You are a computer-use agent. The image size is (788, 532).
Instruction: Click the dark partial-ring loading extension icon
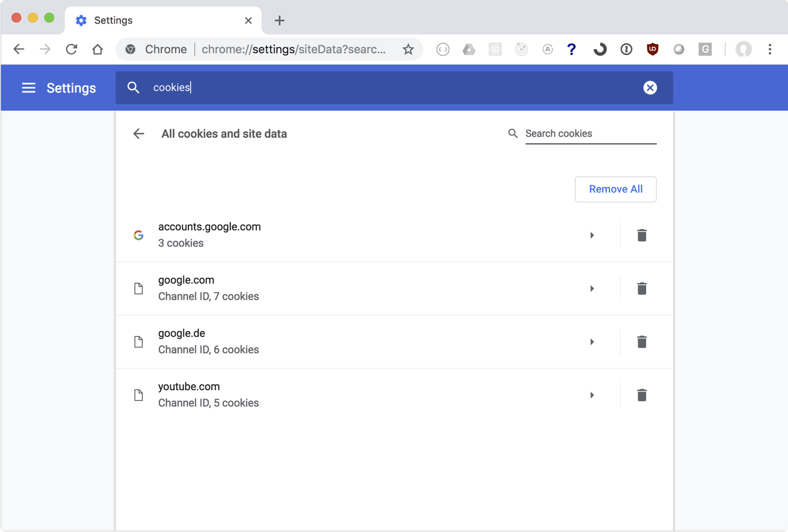[x=600, y=49]
